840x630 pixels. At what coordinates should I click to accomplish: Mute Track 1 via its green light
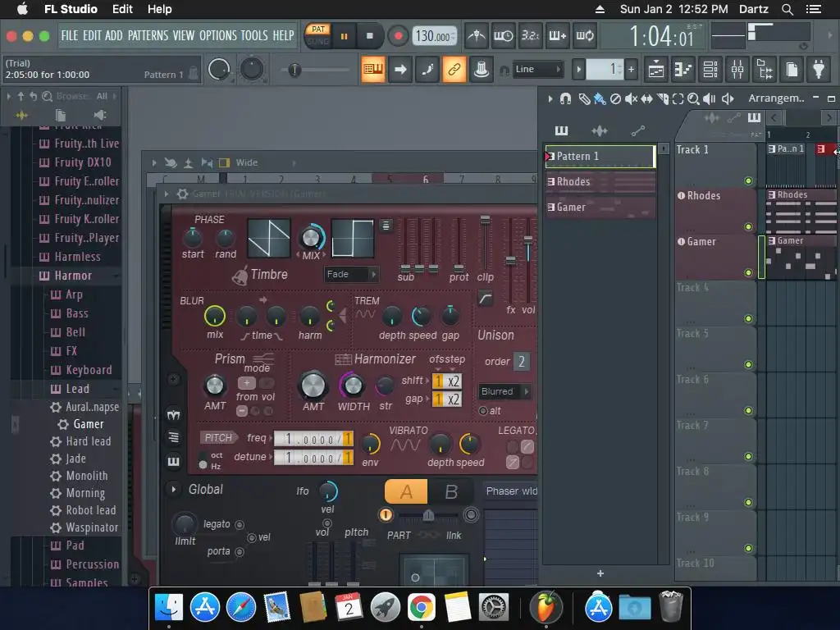click(x=748, y=180)
